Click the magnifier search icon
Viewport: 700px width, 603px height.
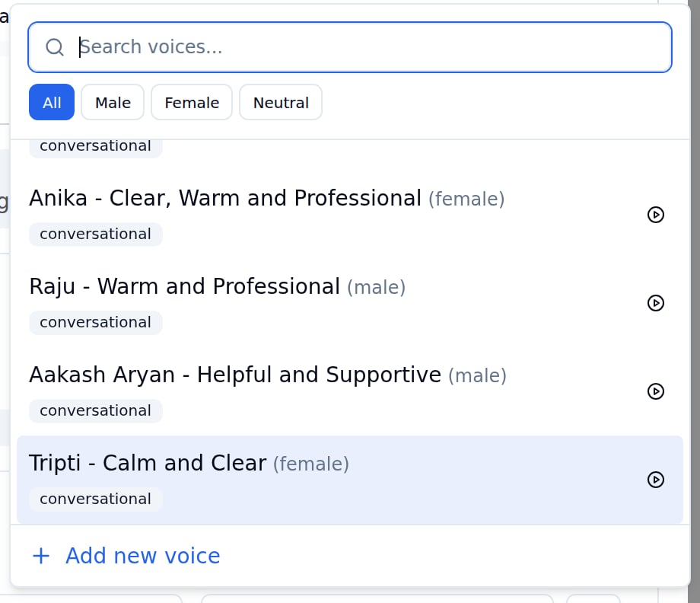point(55,47)
